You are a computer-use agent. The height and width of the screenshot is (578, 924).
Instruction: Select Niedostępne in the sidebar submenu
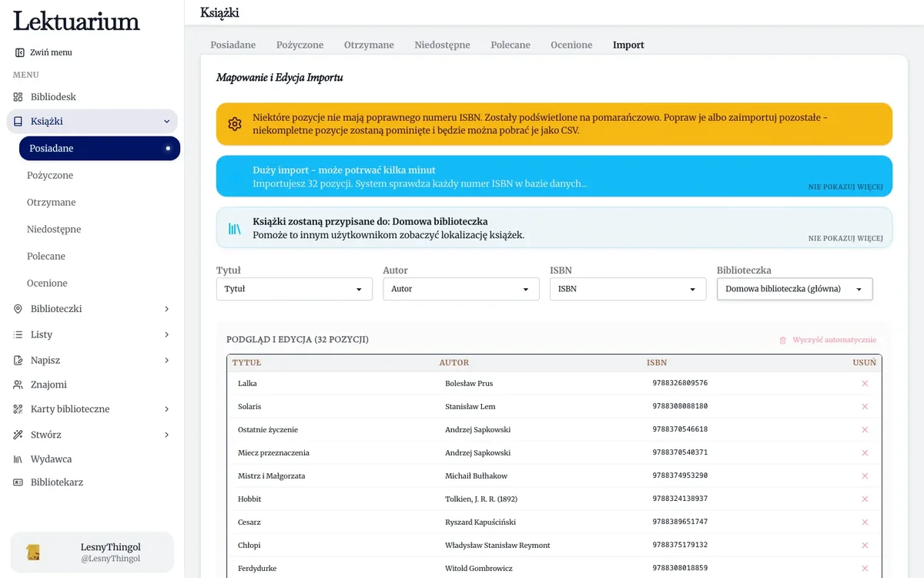[54, 230]
